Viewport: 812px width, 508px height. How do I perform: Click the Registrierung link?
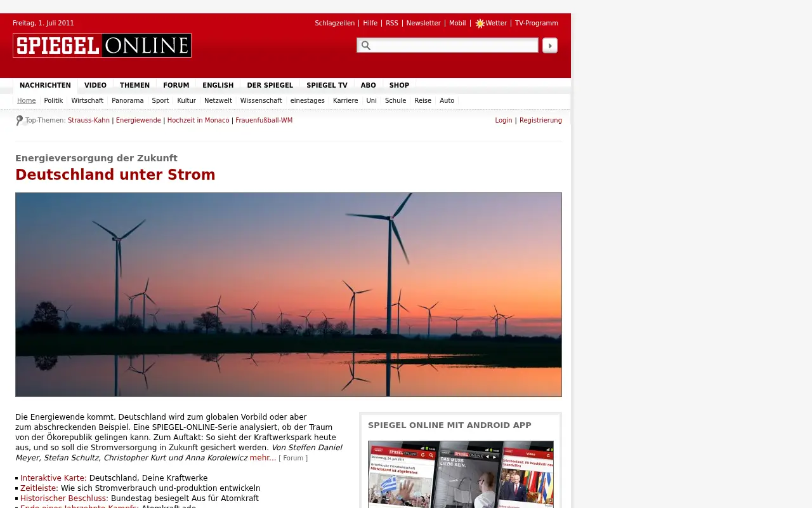click(540, 121)
